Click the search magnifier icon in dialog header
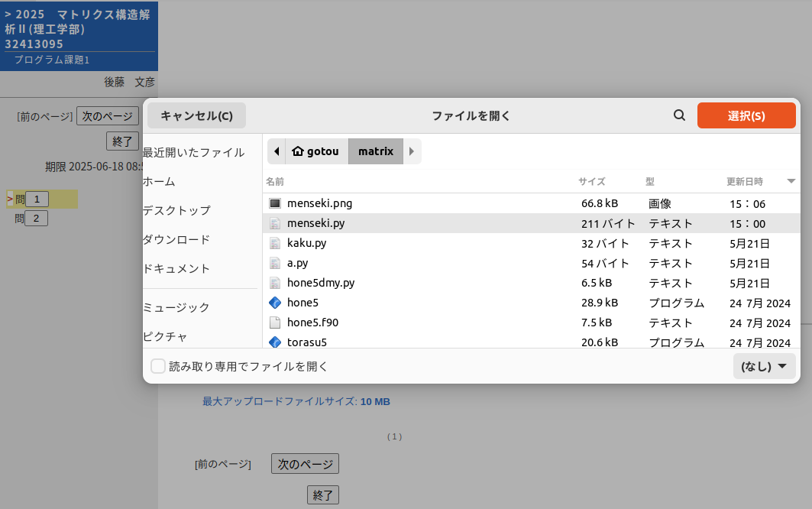Screen dimensions: 812x509 point(679,115)
